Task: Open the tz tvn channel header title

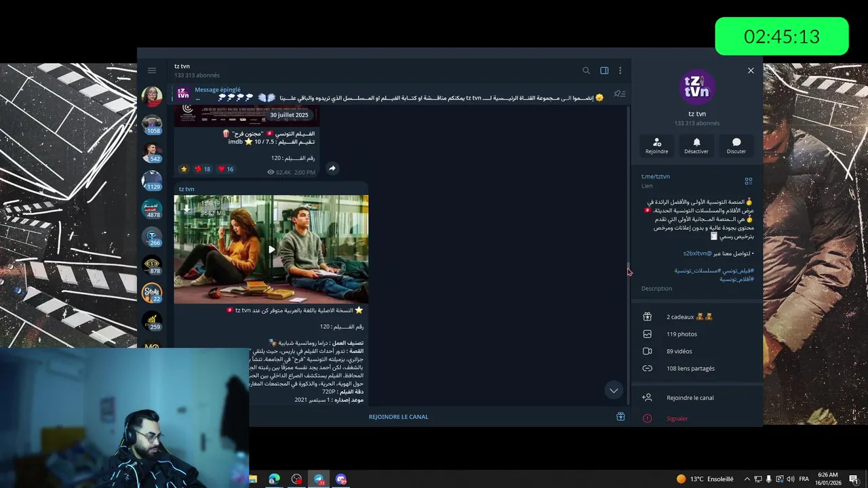Action: tap(182, 66)
